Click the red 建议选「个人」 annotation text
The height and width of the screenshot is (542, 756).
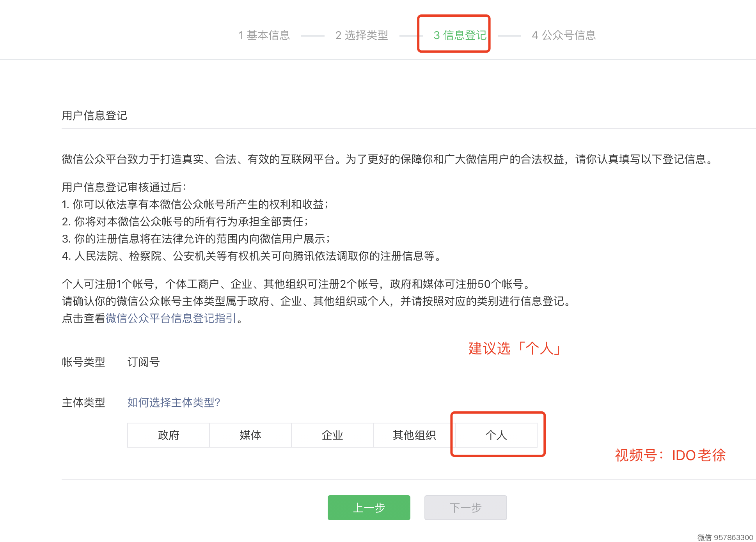coord(515,348)
